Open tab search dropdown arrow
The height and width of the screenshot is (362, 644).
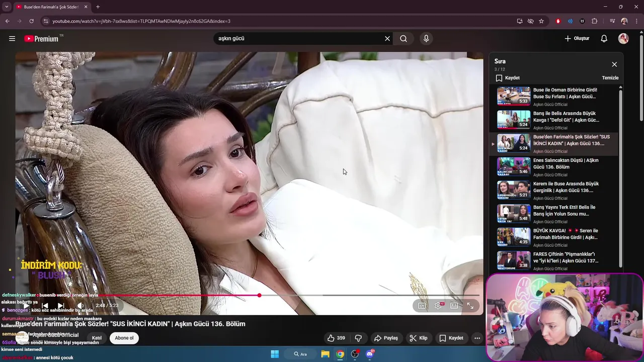pos(7,7)
